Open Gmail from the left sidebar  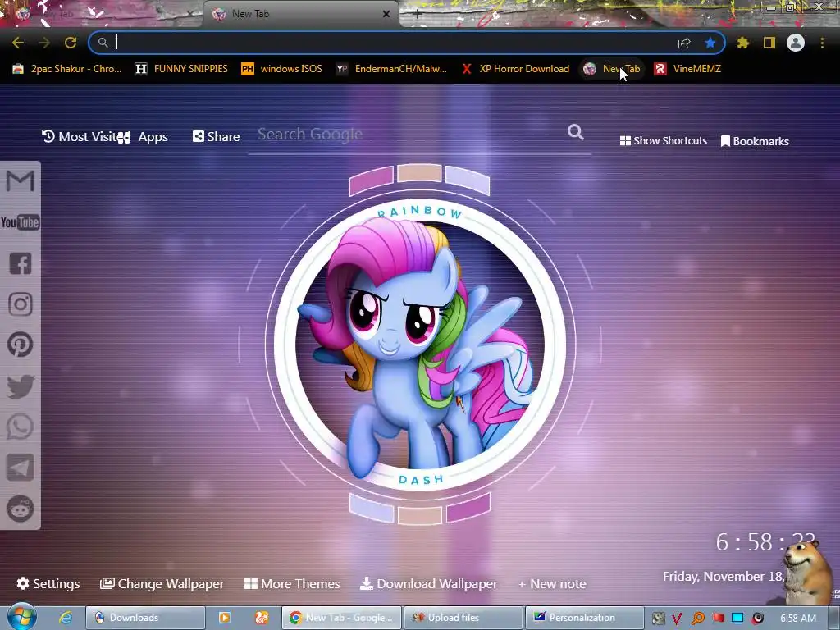pyautogui.click(x=20, y=180)
